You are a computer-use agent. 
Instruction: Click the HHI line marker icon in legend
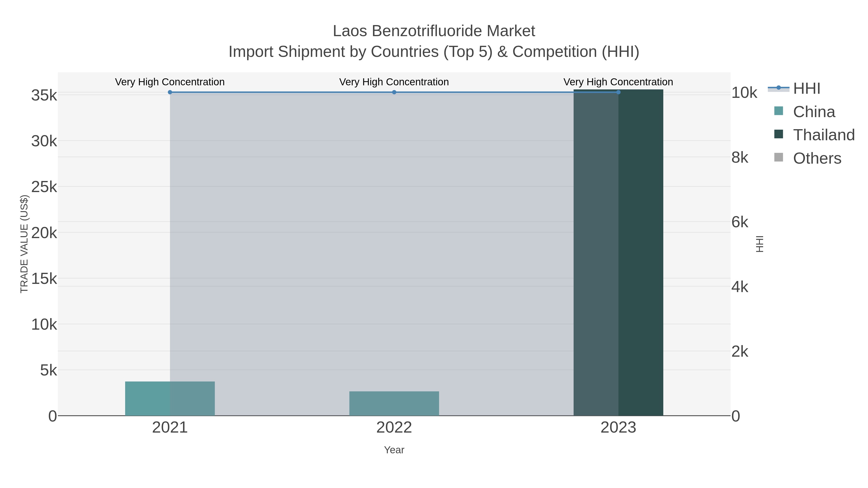point(778,88)
